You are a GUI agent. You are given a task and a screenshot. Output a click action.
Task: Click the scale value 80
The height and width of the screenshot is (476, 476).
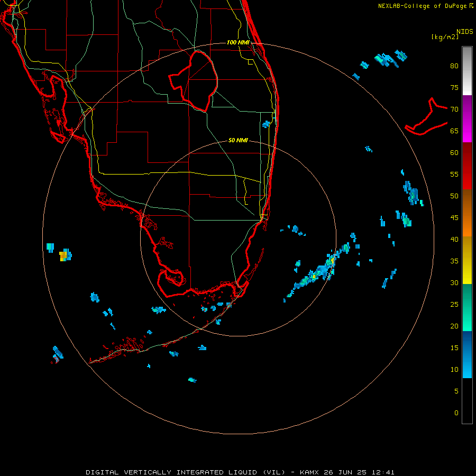click(454, 66)
